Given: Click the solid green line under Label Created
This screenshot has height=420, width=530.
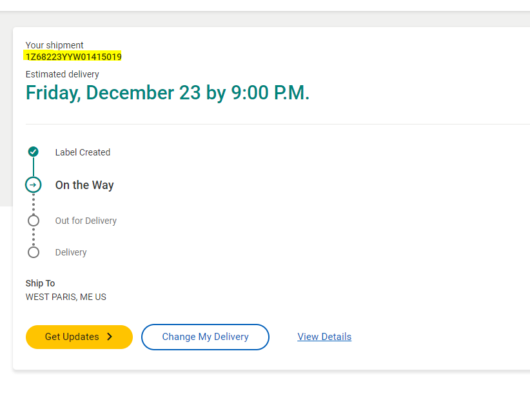Looking at the screenshot, I should pos(34,166).
